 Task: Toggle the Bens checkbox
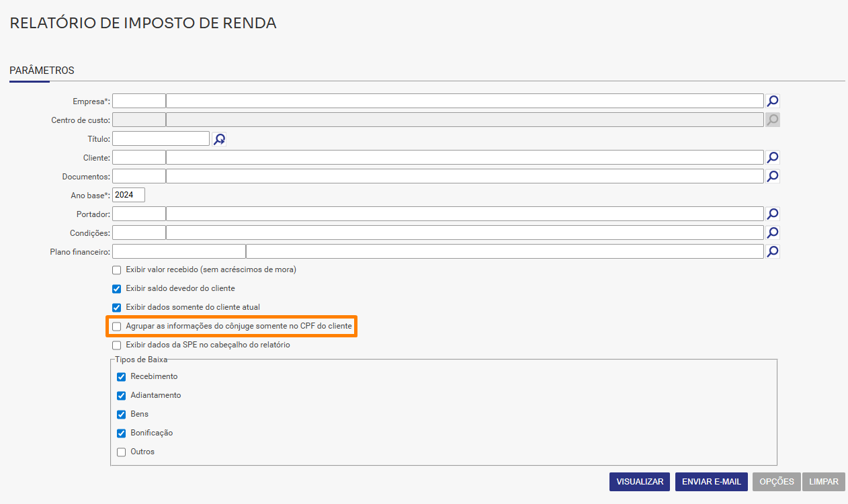(x=122, y=415)
